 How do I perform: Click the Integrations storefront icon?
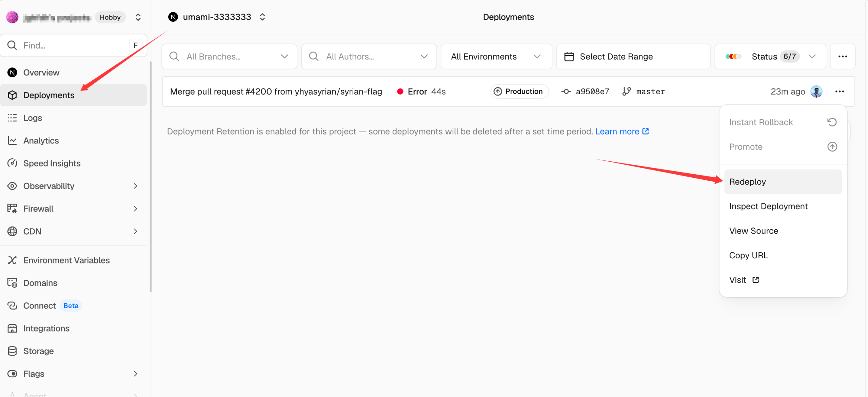click(x=12, y=328)
